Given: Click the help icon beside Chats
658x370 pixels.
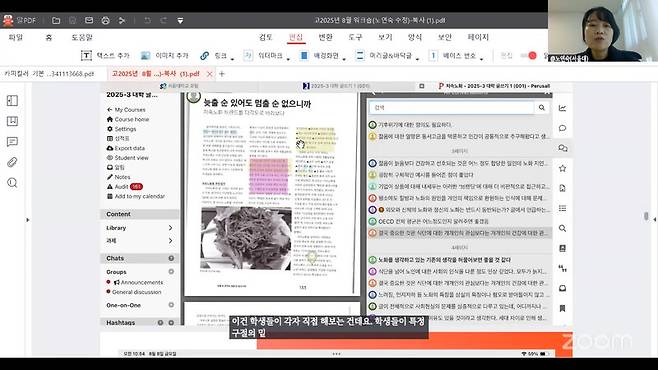Looking at the screenshot, I should [x=171, y=258].
